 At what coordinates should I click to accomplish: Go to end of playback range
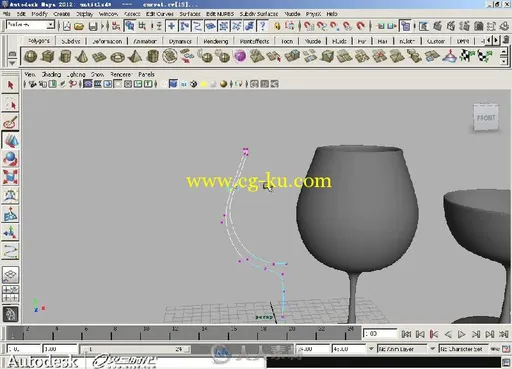tap(504, 334)
